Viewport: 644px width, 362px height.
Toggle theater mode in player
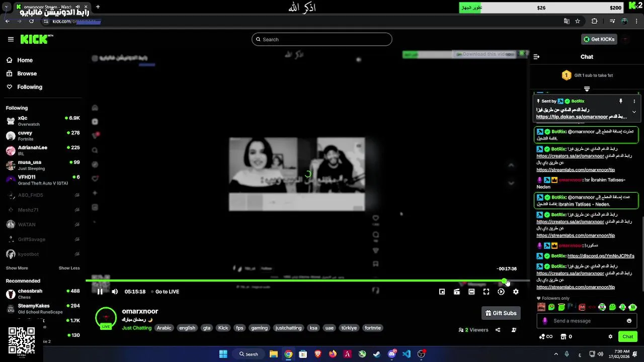click(471, 292)
